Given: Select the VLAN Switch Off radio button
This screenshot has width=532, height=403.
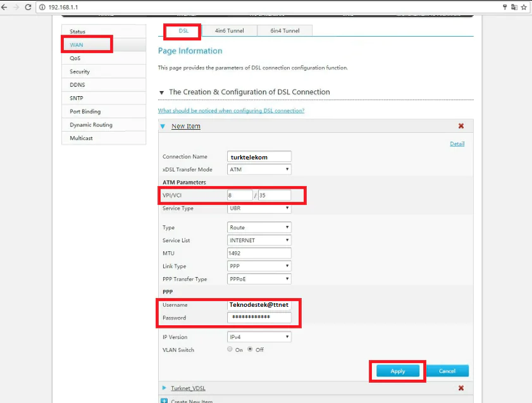Looking at the screenshot, I should tap(250, 350).
